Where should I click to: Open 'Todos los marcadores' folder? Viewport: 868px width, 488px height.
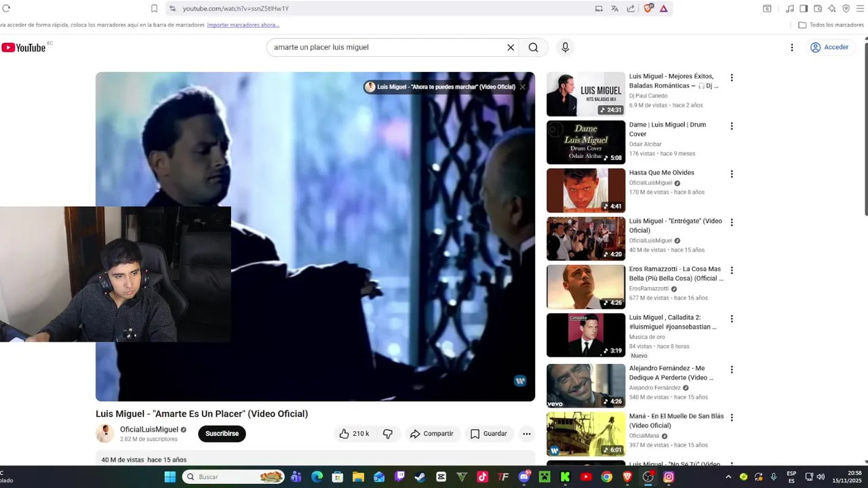[831, 25]
